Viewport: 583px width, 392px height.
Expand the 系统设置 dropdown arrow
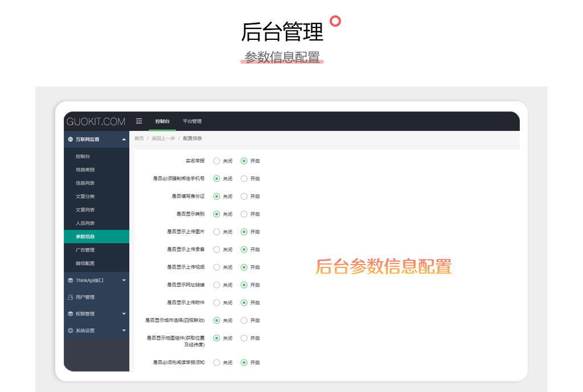coord(124,331)
